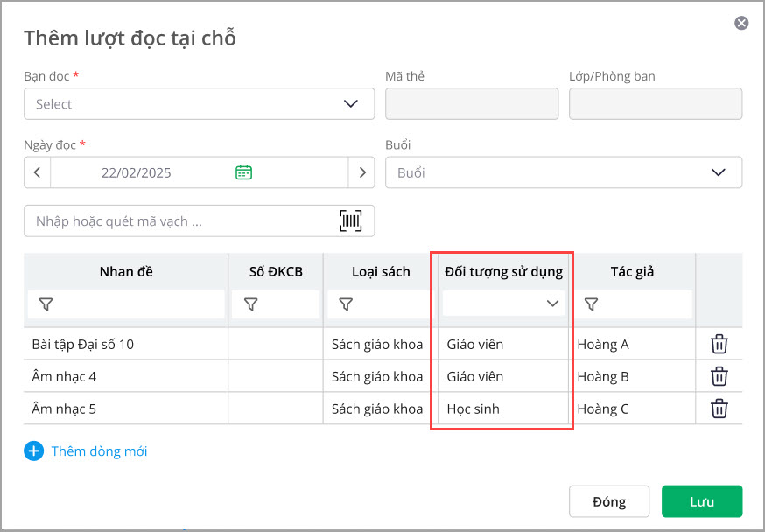This screenshot has height=532, width=765.
Task: Delete the Âm nhạc 4 row
Action: click(x=719, y=376)
